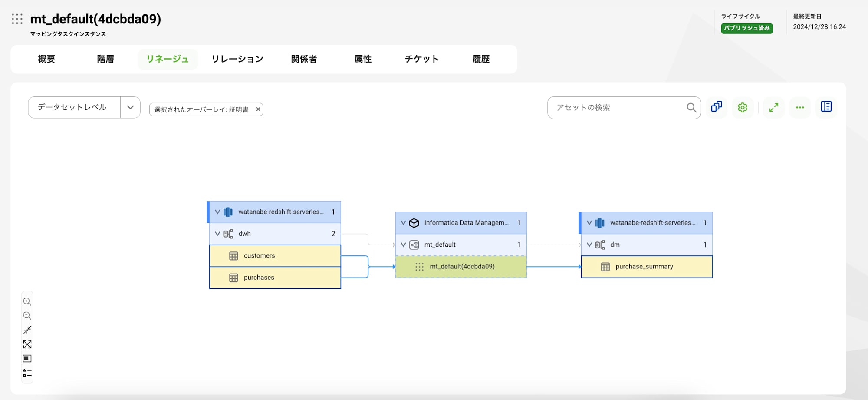Click the dwh child count 2
This screenshot has height=400, width=868.
pos(333,234)
